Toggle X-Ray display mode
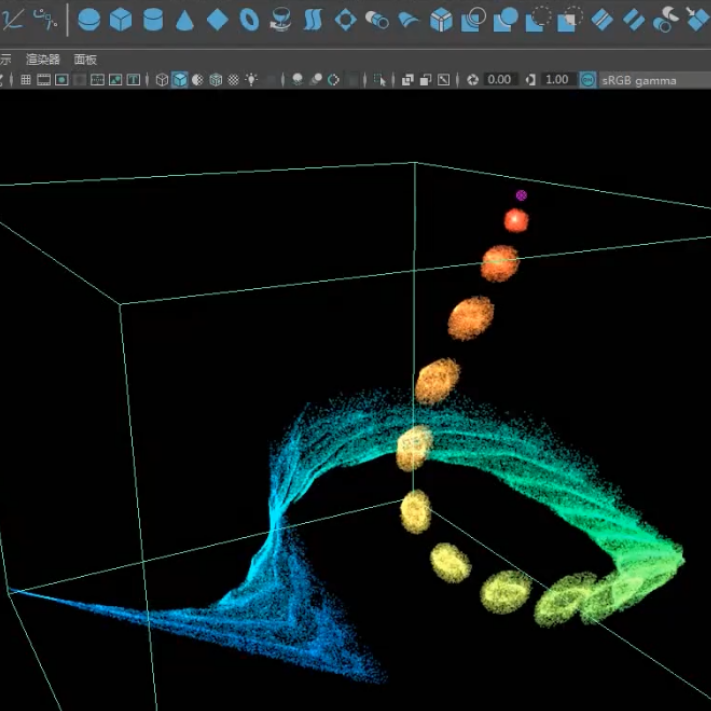Image resolution: width=711 pixels, height=711 pixels. click(x=408, y=80)
